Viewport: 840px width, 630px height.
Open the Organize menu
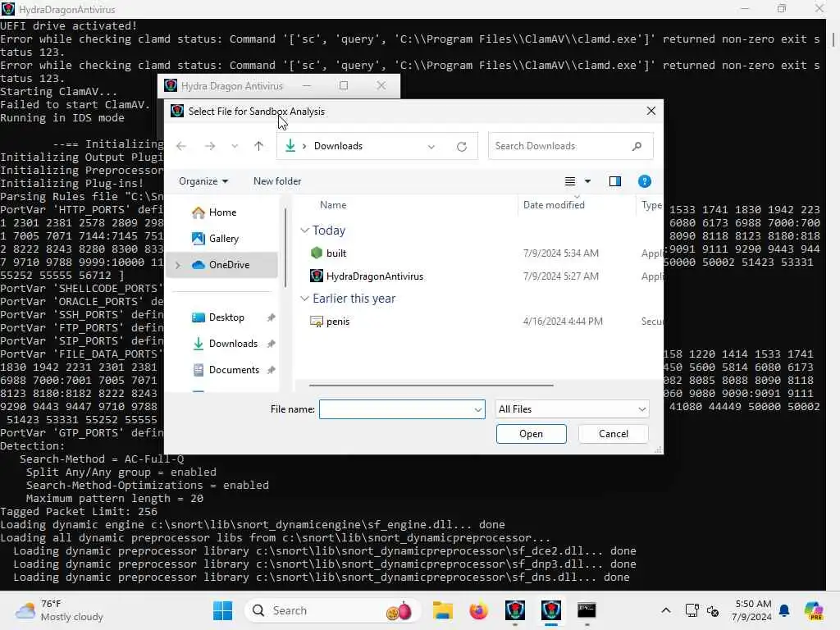[x=203, y=181]
